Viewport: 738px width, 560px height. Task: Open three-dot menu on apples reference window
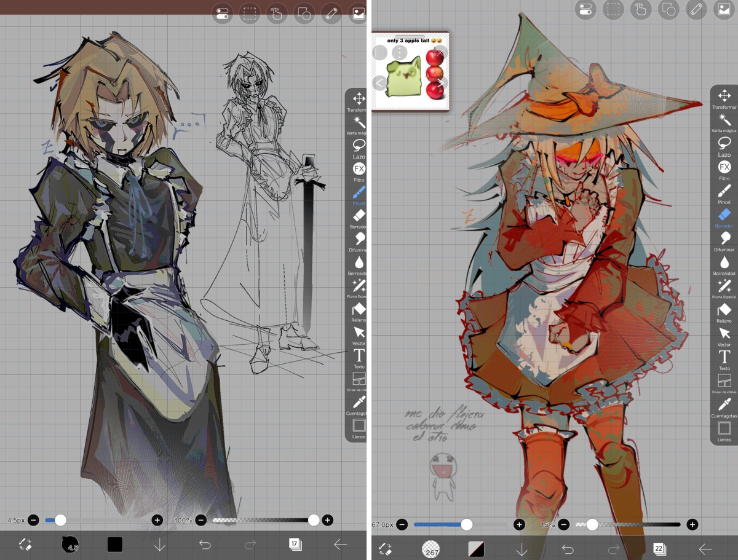coord(399,53)
